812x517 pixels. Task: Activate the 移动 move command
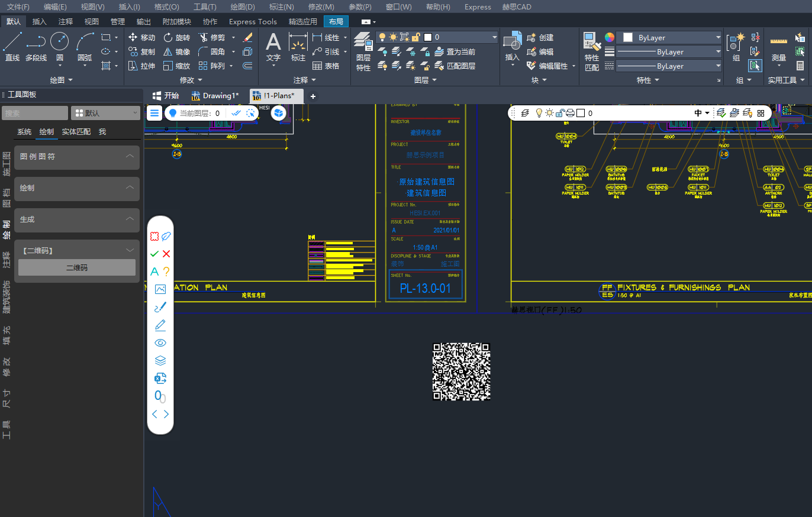(142, 37)
